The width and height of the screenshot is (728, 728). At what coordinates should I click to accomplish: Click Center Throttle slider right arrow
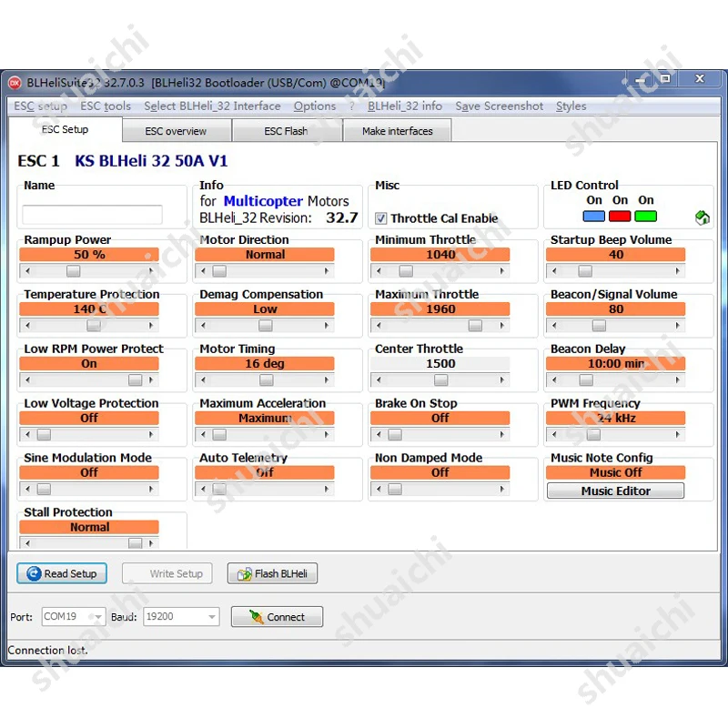(x=502, y=379)
